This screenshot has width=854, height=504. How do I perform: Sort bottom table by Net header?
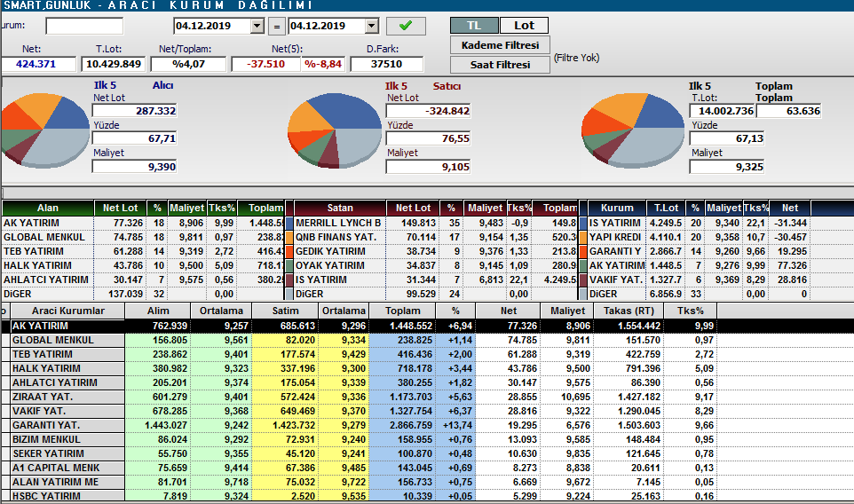[508, 311]
